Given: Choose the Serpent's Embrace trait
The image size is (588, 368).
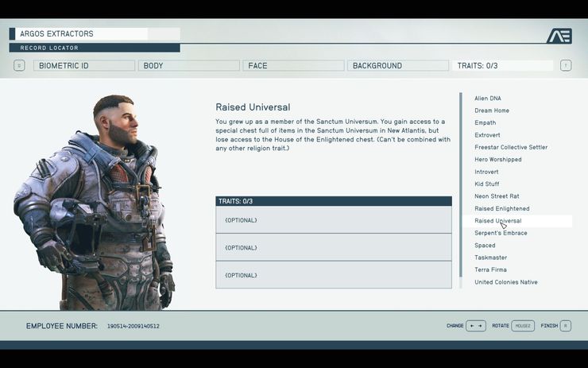Looking at the screenshot, I should pyautogui.click(x=501, y=233).
